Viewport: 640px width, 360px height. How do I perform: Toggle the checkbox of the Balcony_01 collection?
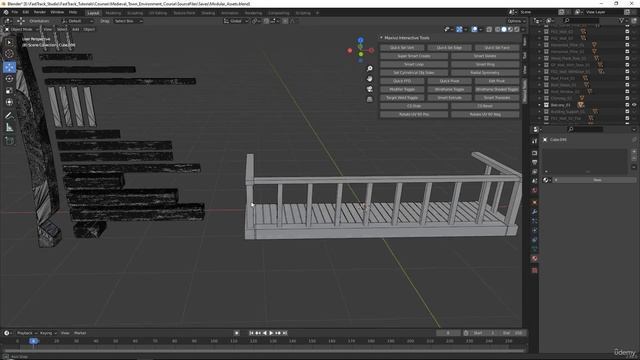point(627,105)
